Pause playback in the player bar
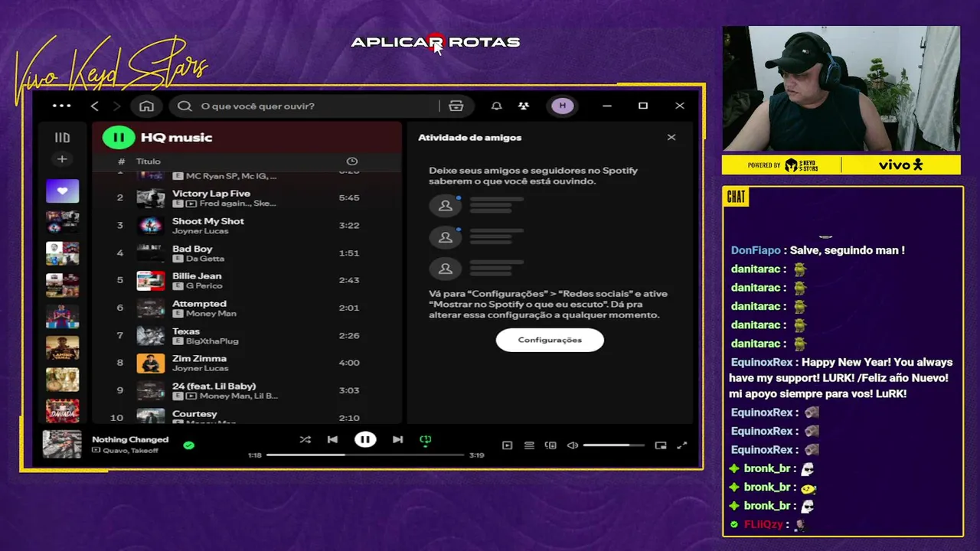980x551 pixels. coord(365,439)
